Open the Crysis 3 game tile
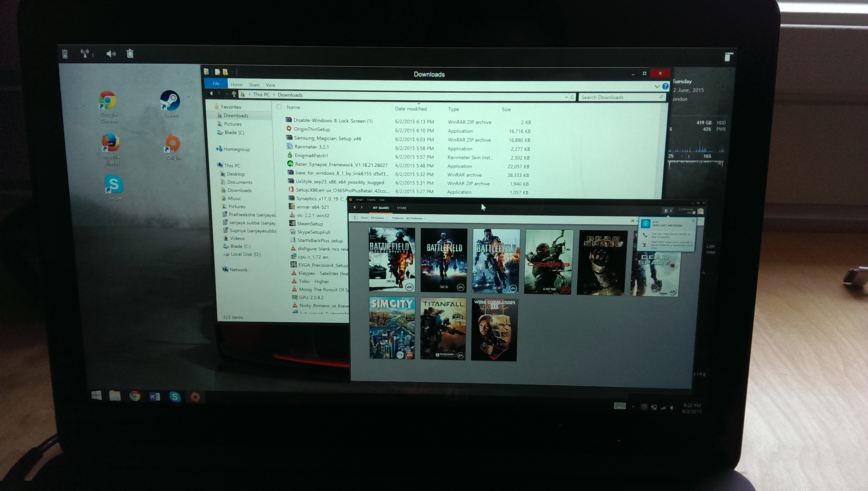 [x=548, y=262]
